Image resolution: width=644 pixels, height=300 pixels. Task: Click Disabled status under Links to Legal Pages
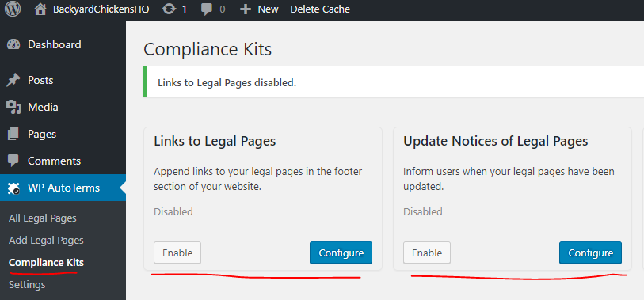click(x=173, y=212)
